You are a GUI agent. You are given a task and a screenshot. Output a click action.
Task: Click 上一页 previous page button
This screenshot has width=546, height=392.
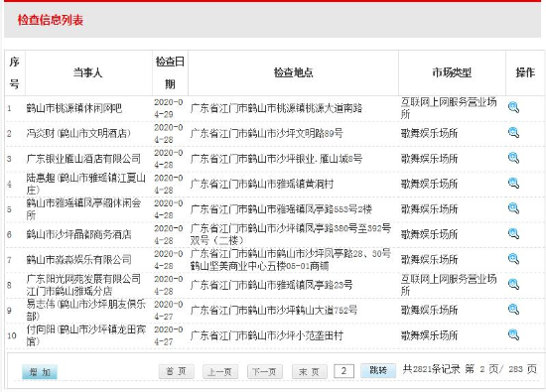point(220,371)
